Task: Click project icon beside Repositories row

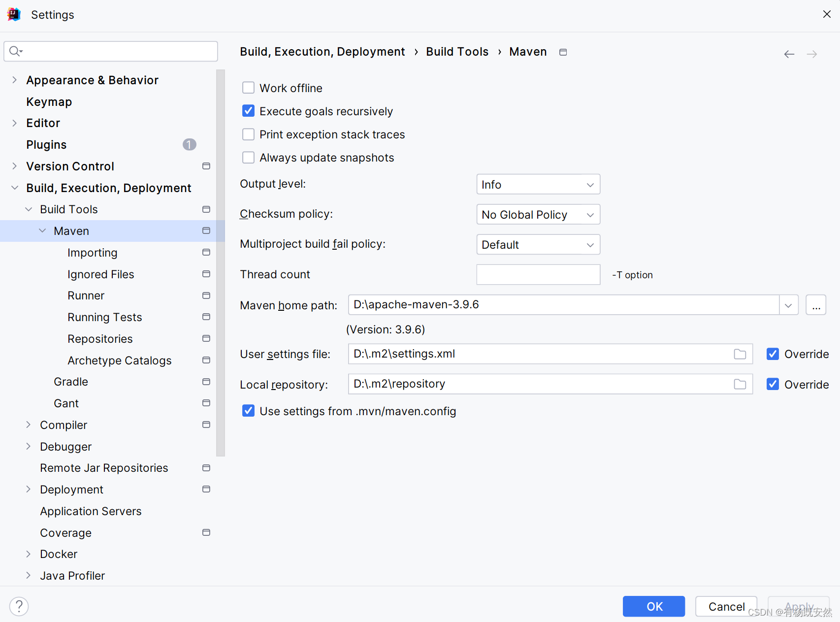Action: (x=206, y=338)
